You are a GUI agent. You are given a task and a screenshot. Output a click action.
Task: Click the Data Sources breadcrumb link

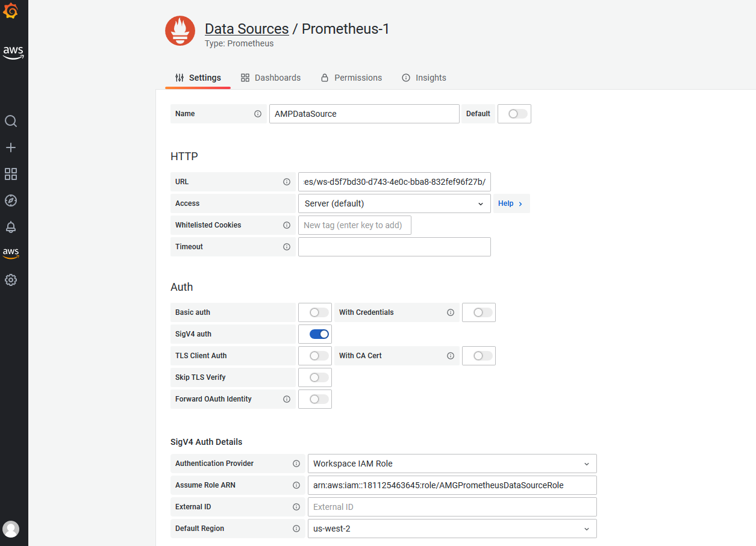click(x=246, y=29)
